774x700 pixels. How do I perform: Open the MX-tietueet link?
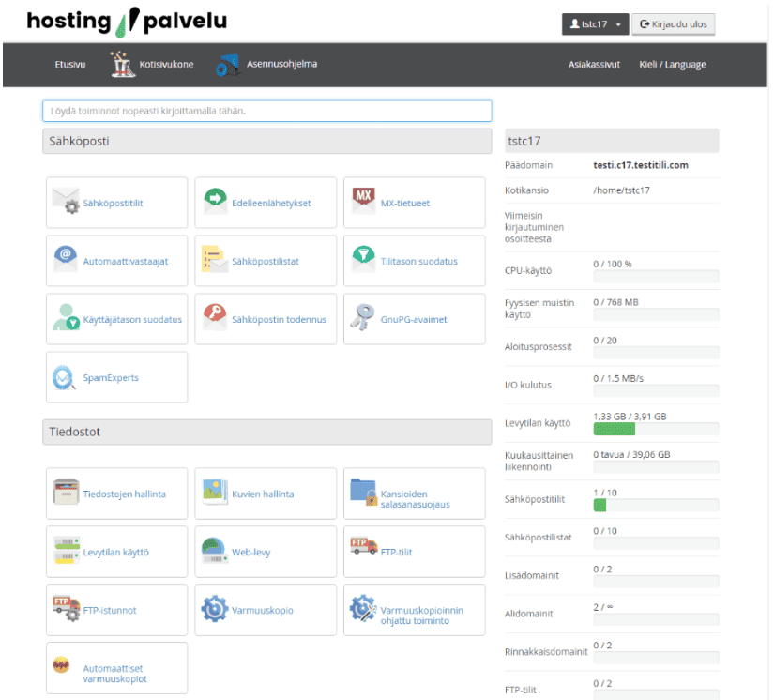[404, 203]
